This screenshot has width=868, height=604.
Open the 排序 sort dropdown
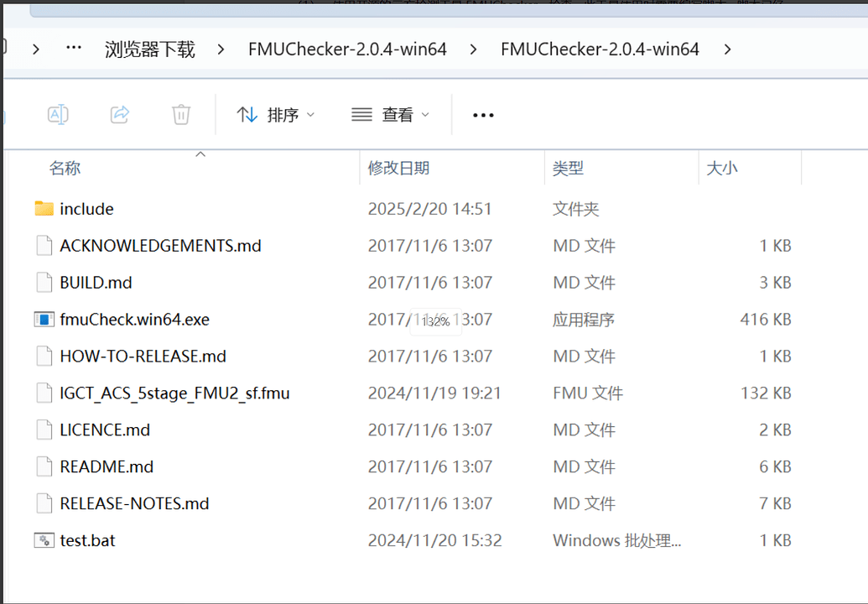276,115
